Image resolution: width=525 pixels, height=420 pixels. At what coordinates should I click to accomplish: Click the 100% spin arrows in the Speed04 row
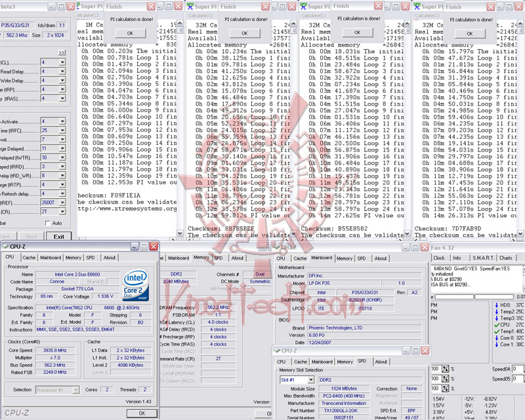tap(445, 369)
